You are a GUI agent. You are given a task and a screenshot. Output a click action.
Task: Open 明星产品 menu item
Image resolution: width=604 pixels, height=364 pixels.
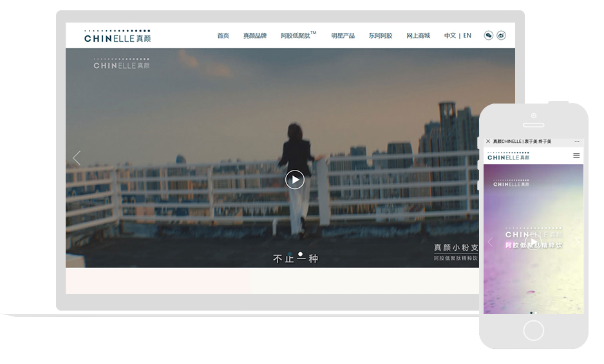click(x=343, y=36)
